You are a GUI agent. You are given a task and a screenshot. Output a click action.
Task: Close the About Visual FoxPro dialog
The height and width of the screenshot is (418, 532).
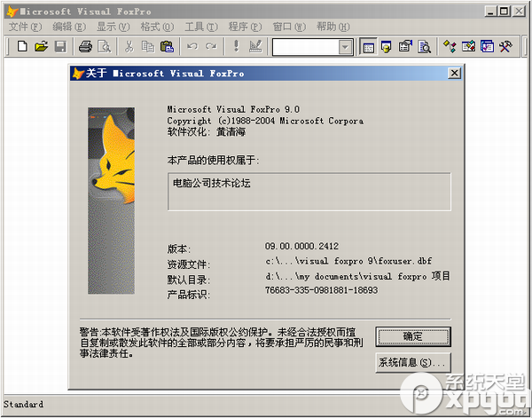[454, 73]
